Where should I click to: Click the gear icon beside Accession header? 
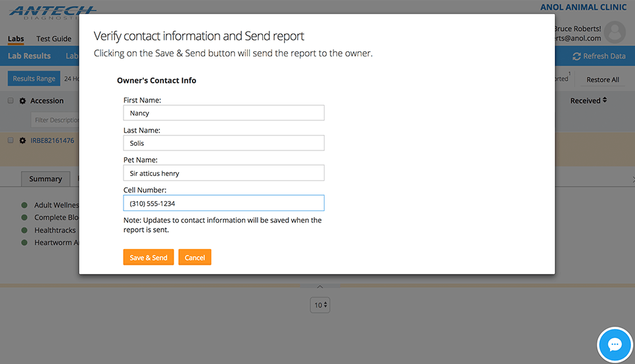pos(23,101)
